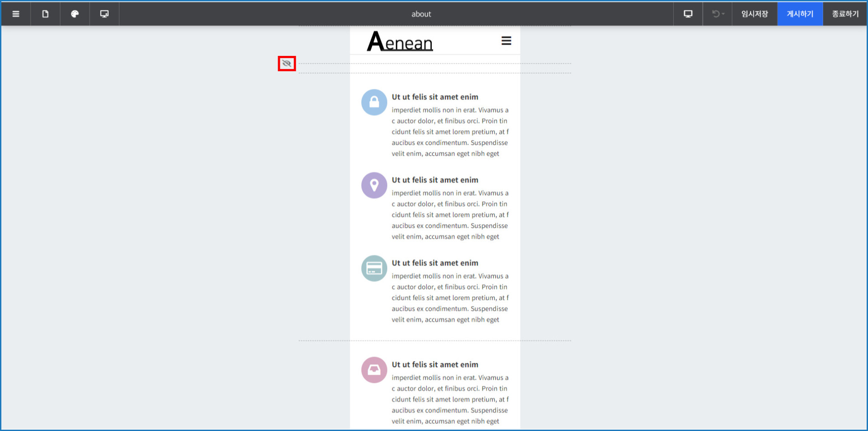Select the blue lock icon
868x431 pixels.
point(374,102)
